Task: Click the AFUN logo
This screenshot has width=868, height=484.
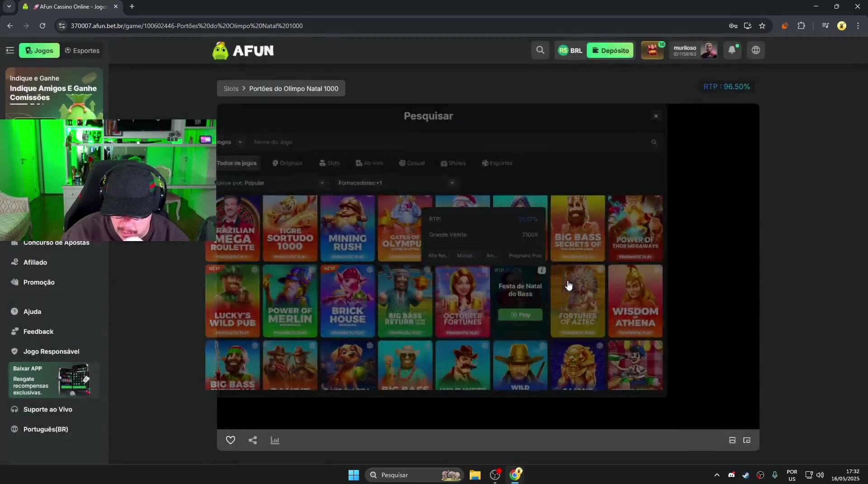Action: point(243,50)
